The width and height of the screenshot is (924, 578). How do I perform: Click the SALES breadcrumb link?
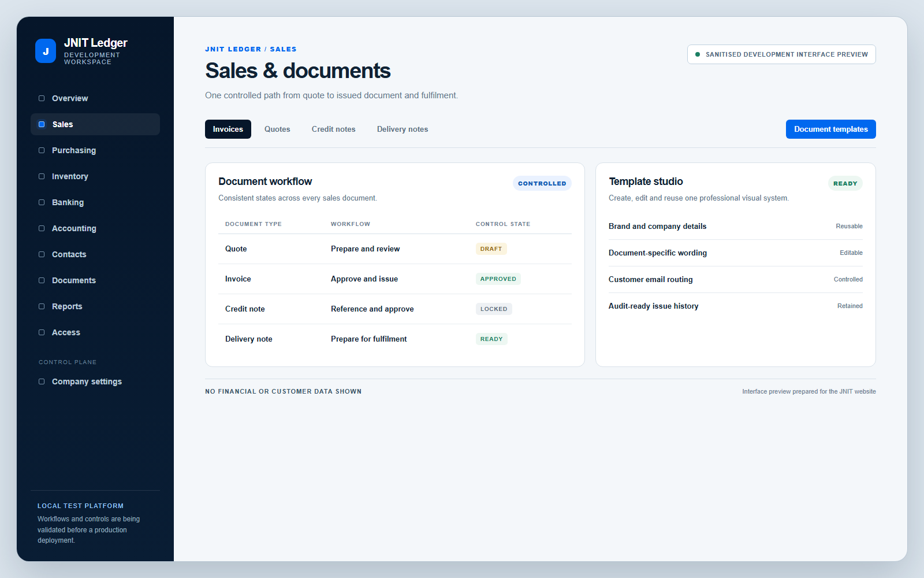pos(283,49)
